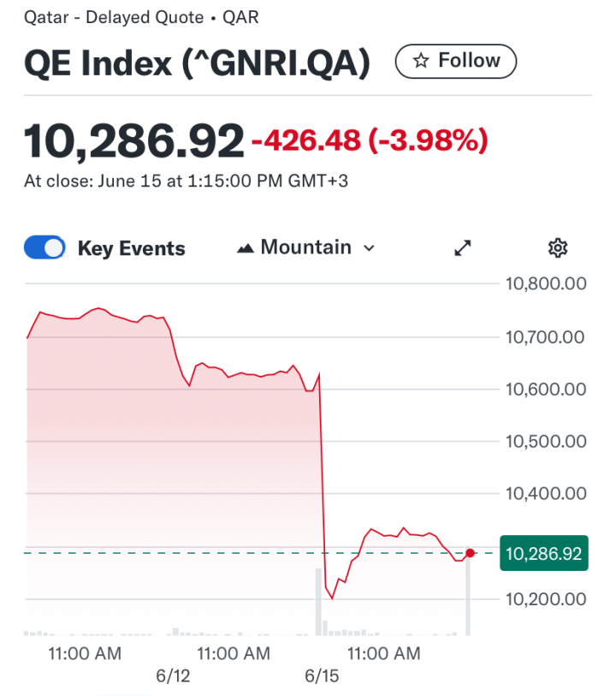Viewport: 616px width, 696px height.
Task: Click the Key Events label text
Action: point(131,248)
